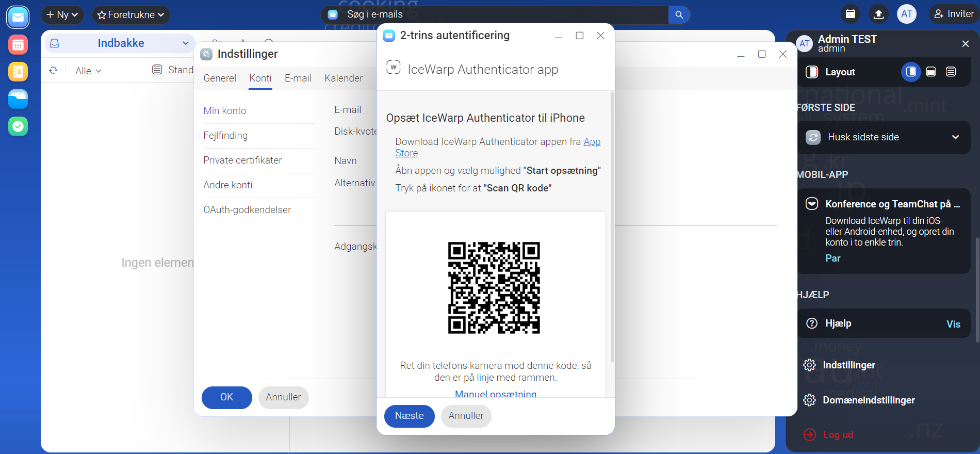Image resolution: width=980 pixels, height=454 pixels.
Task: Click the Hjælp question mark icon
Action: 812,323
